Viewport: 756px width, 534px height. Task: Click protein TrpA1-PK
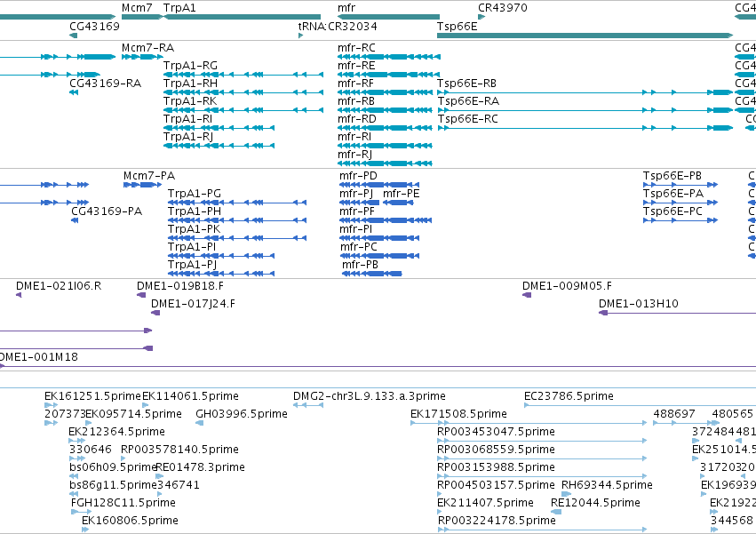(236, 238)
